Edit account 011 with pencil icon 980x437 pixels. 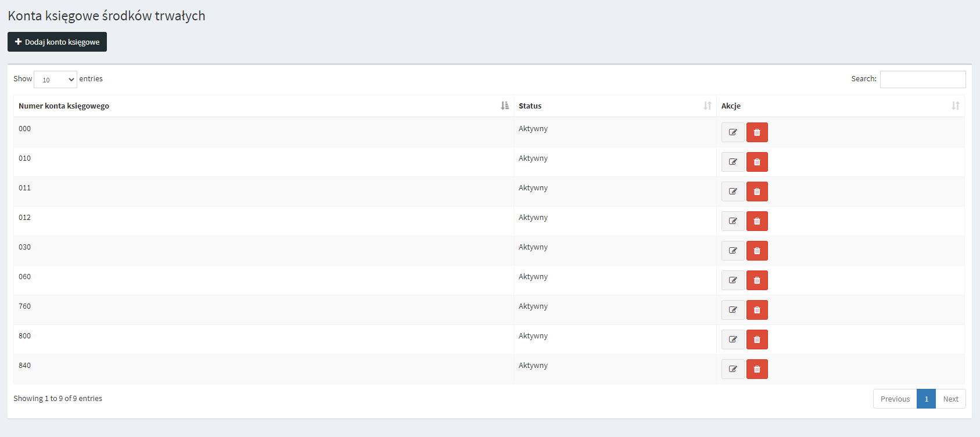[x=733, y=192]
